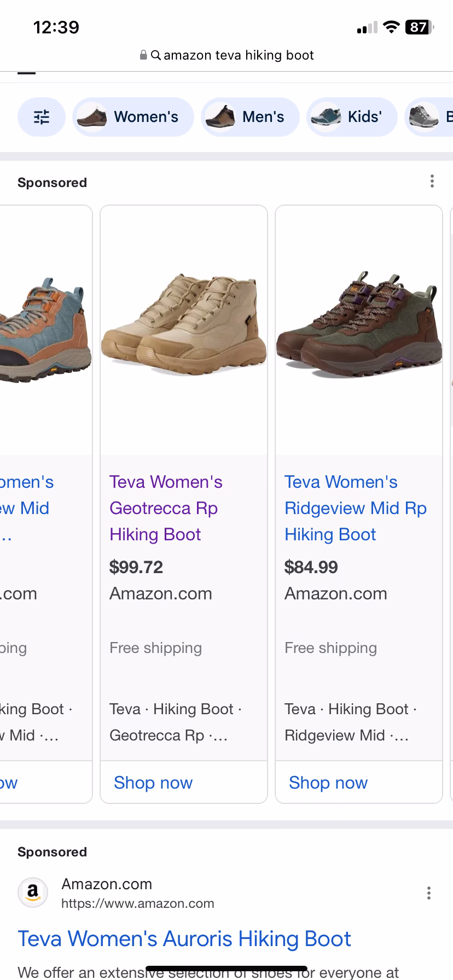Open Teva Women's Ridgeview Mid Rp link

click(x=355, y=508)
